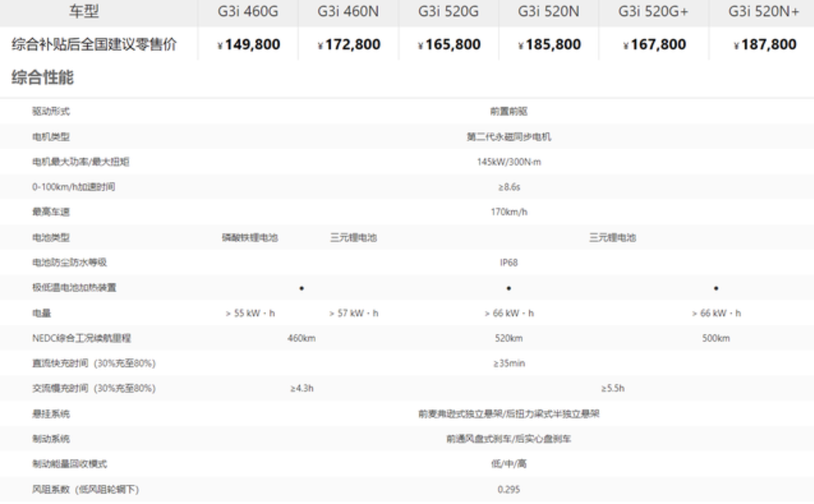
Task: Select the 0.295 drag coefficient value
Action: tap(509, 489)
